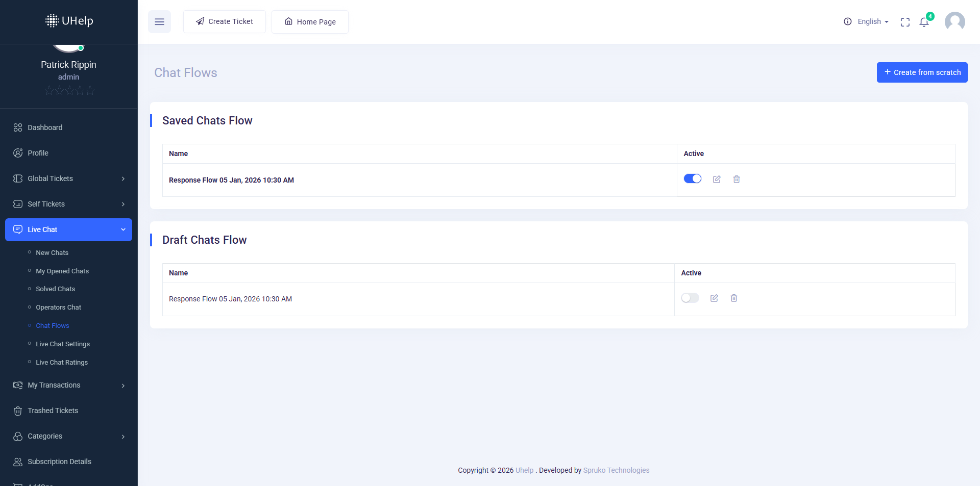
Task: Disable the saved chat flow toggle
Action: click(693, 178)
